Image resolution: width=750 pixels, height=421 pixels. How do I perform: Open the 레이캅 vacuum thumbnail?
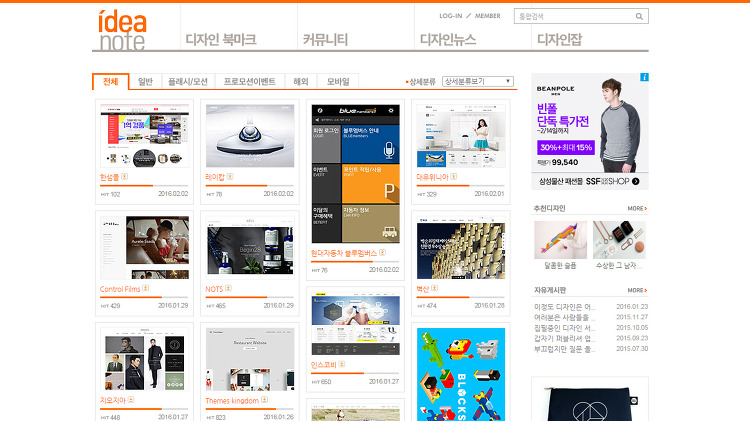pos(250,136)
